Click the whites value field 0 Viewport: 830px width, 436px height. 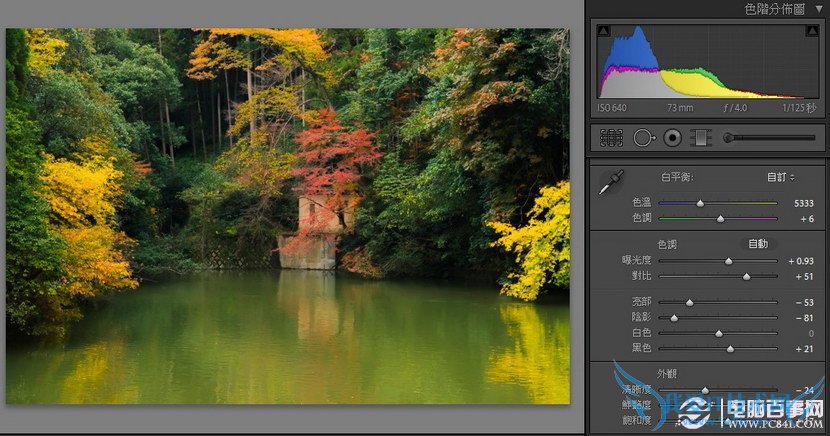[x=811, y=333]
